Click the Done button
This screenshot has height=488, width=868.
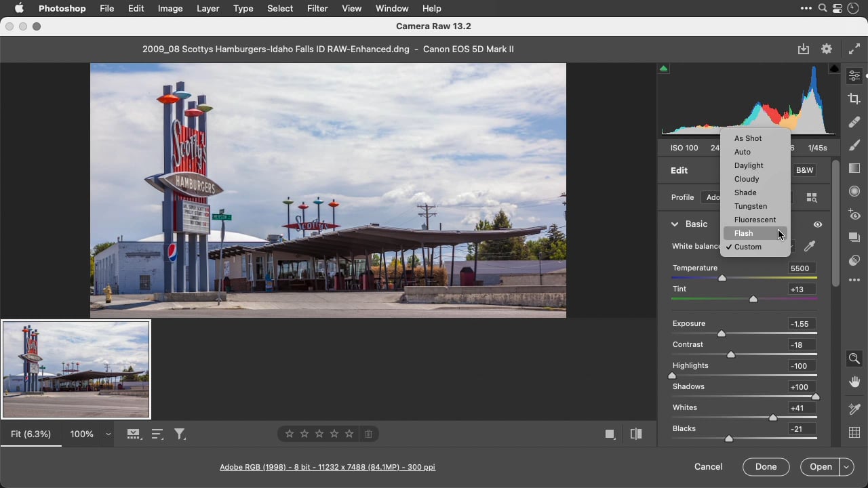[x=766, y=467]
